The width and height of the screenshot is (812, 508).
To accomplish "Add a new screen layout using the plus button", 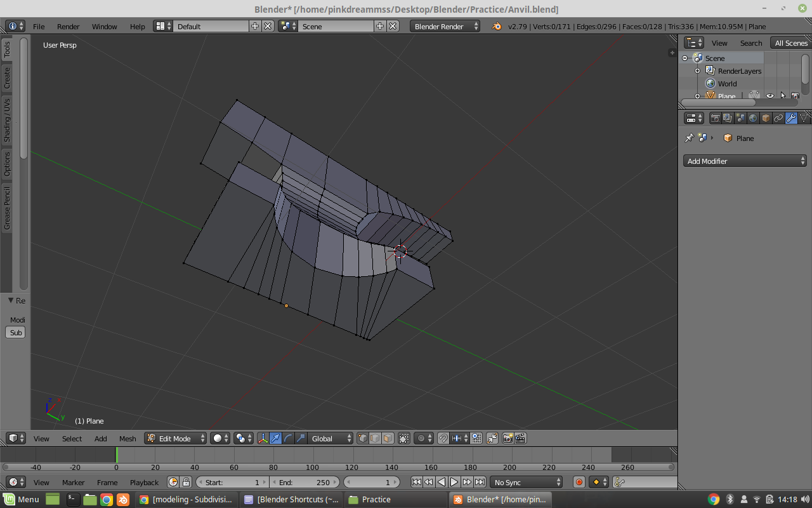I will tap(255, 26).
